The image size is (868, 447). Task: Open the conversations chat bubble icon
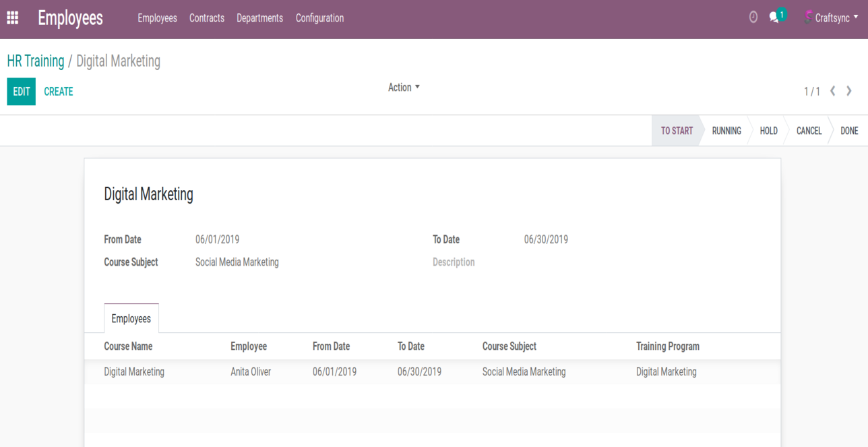774,18
